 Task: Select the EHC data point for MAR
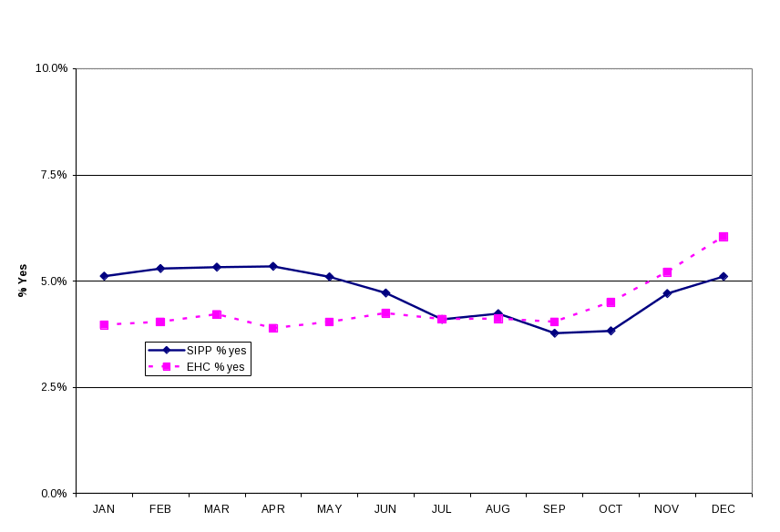pyautogui.click(x=217, y=314)
